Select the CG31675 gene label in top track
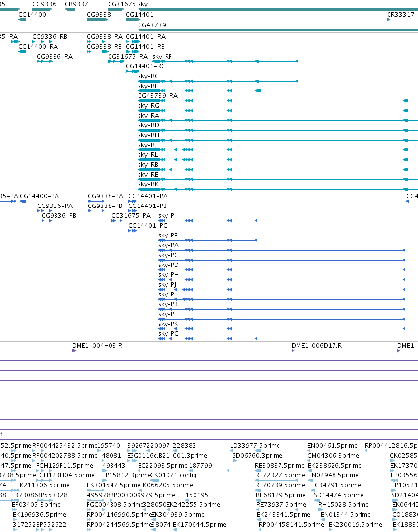 coord(122,4)
